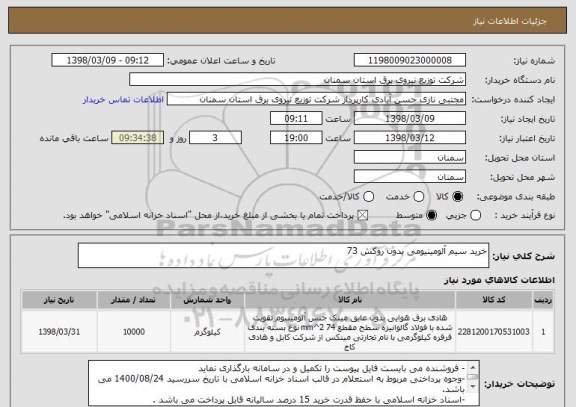This screenshot has height=407, width=576.
Task: Open the اطلاعات تماس خریدار link
Action: 123,100
